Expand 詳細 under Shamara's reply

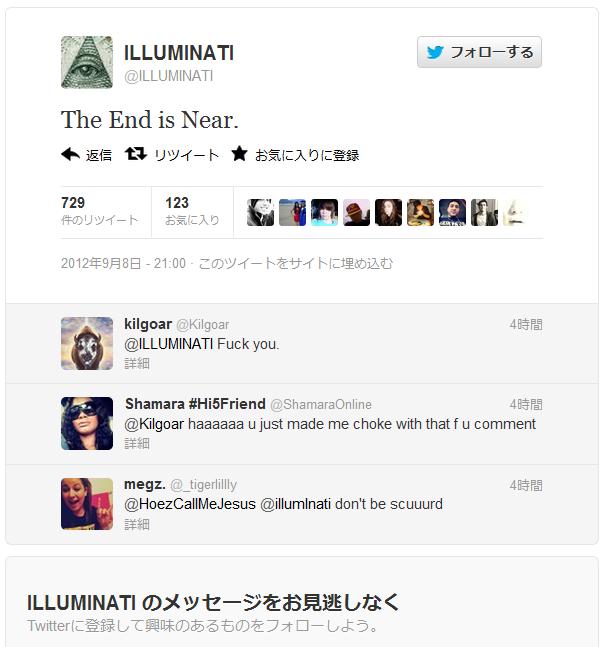click(x=137, y=444)
